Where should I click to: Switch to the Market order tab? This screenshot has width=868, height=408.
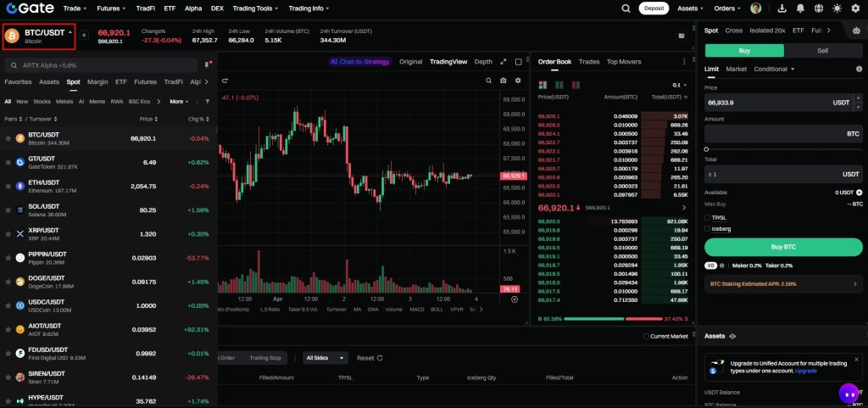737,70
